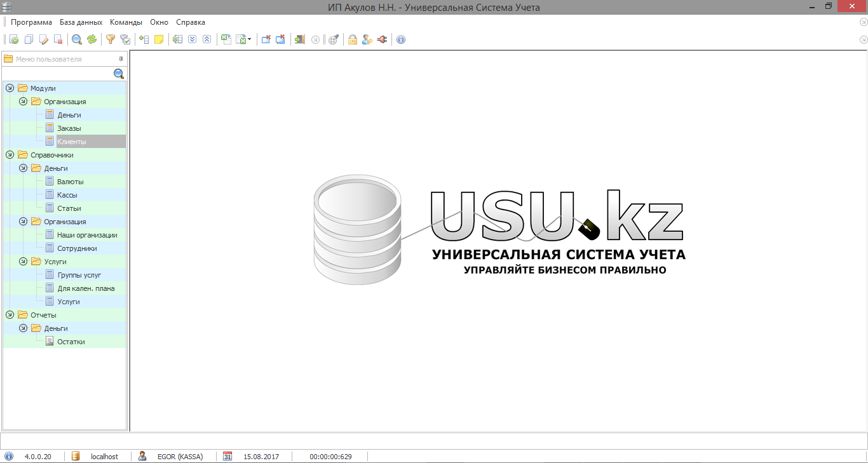This screenshot has width=868, height=463.
Task: Click the close all windows icon
Action: pyautogui.click(x=280, y=39)
